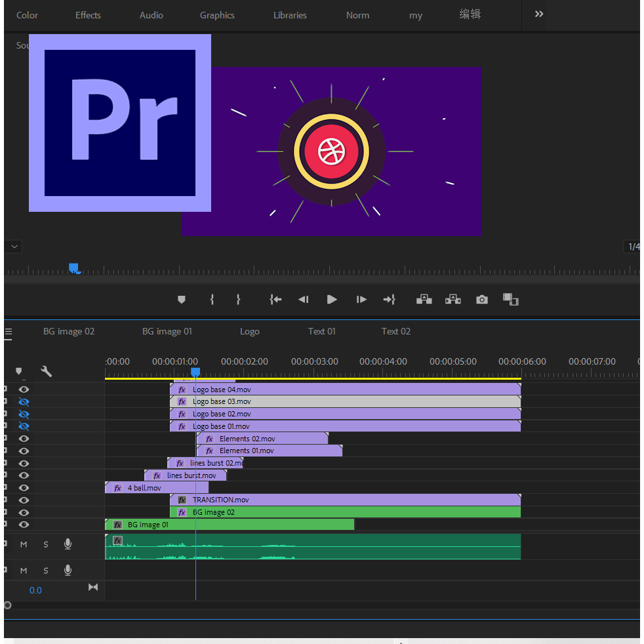Open the BG image 01 sequence tab
644x644 pixels.
[x=167, y=331]
